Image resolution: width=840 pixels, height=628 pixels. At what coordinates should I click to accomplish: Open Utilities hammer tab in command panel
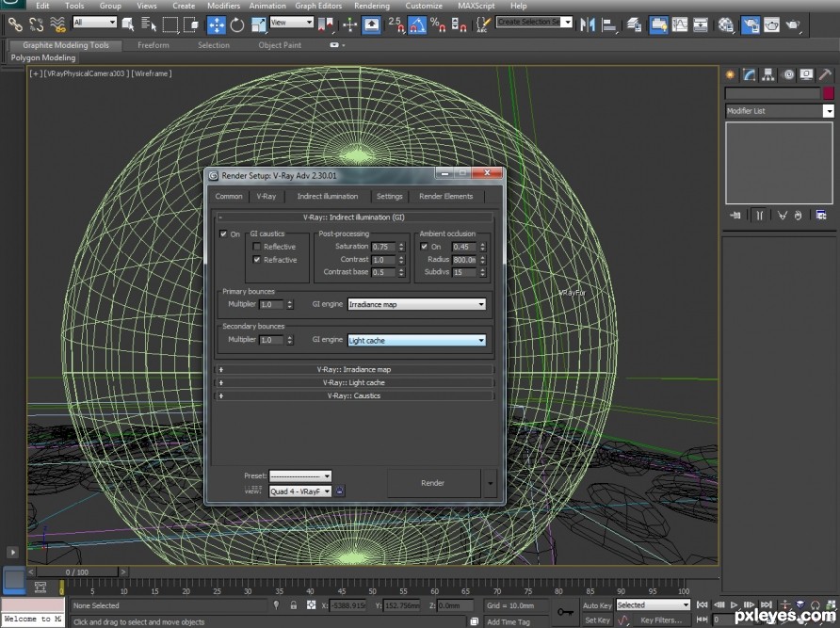(825, 74)
